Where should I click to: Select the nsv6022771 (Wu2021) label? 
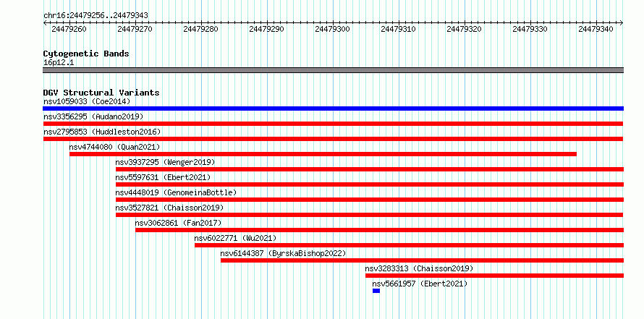(x=235, y=238)
